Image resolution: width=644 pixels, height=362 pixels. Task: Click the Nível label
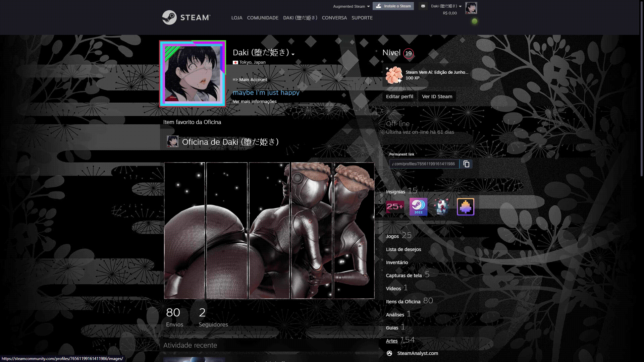(391, 53)
